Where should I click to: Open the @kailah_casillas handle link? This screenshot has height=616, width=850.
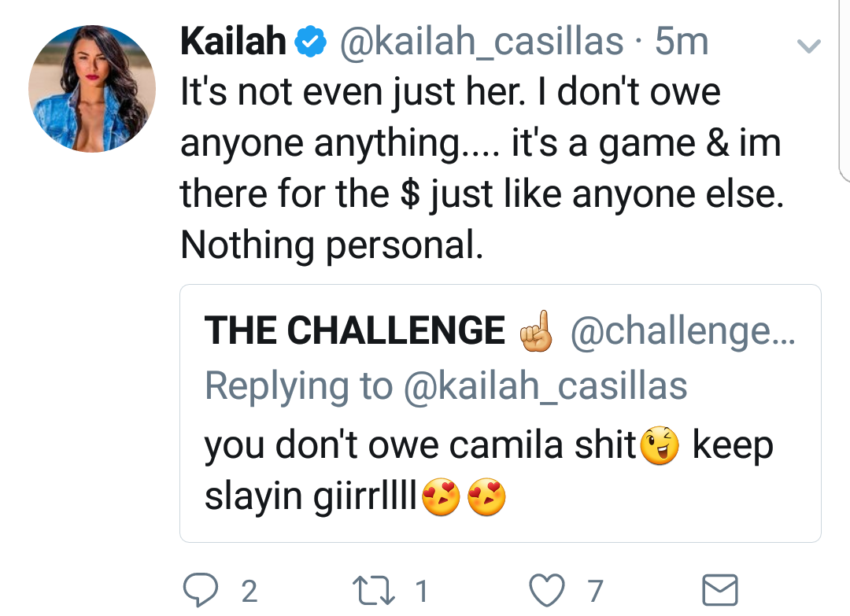482,42
